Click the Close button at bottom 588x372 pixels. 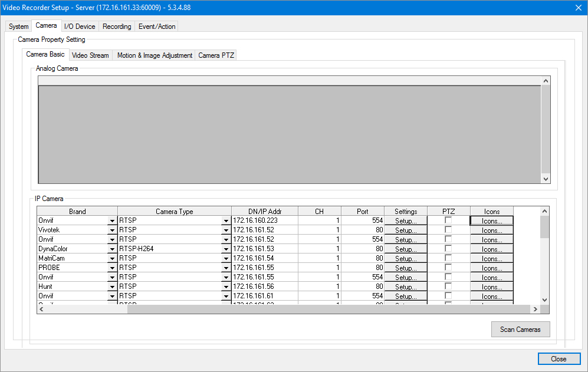[x=558, y=359]
